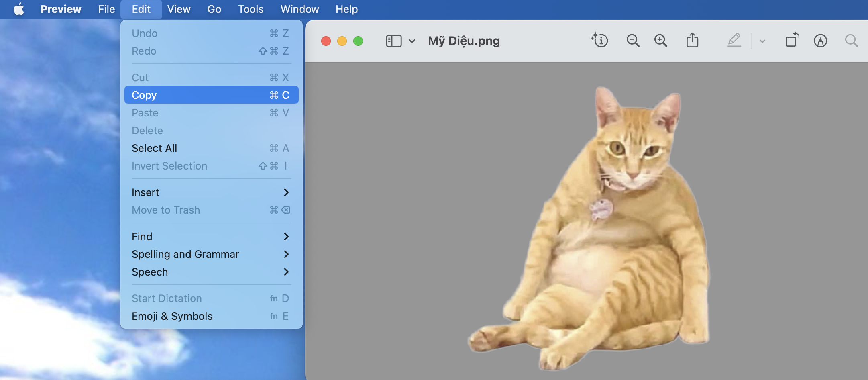The image size is (868, 380).
Task: Open the Search magnifier icon
Action: pos(851,41)
